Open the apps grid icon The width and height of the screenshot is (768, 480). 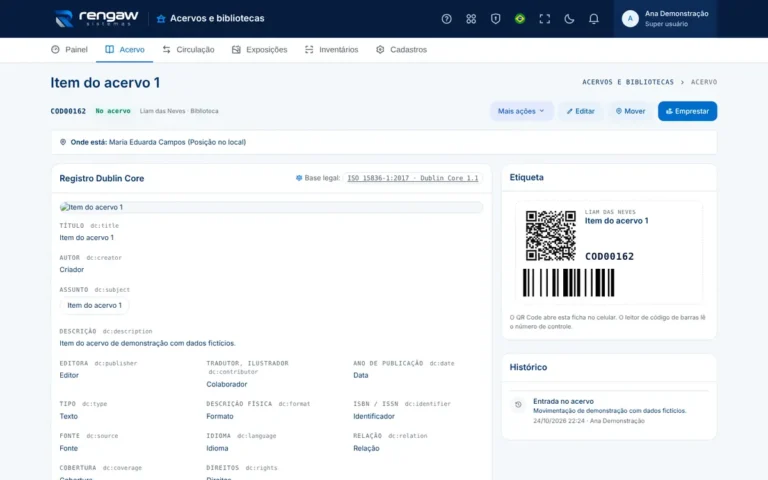point(471,19)
